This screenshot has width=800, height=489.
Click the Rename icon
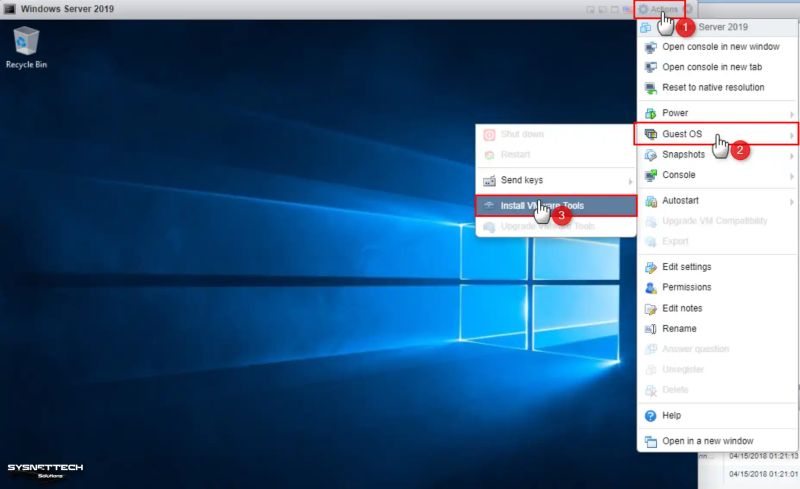point(651,329)
